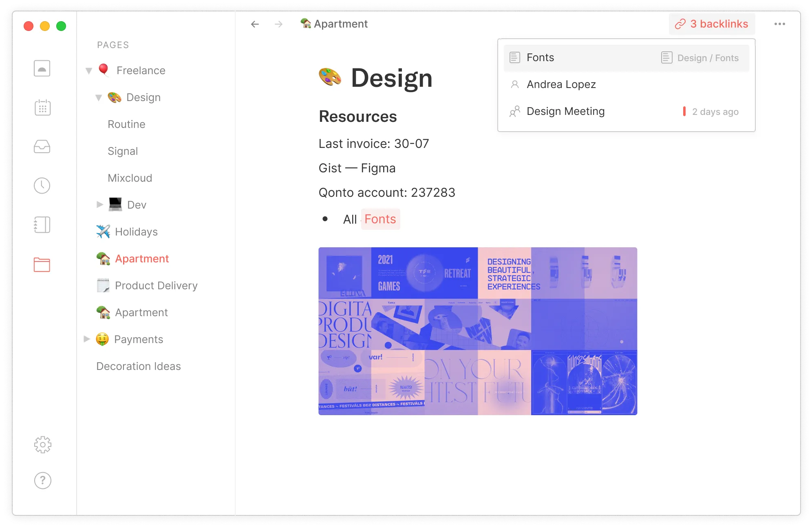Follow the red Fonts link in the note
Screen dimensions: 812x528
coord(380,219)
